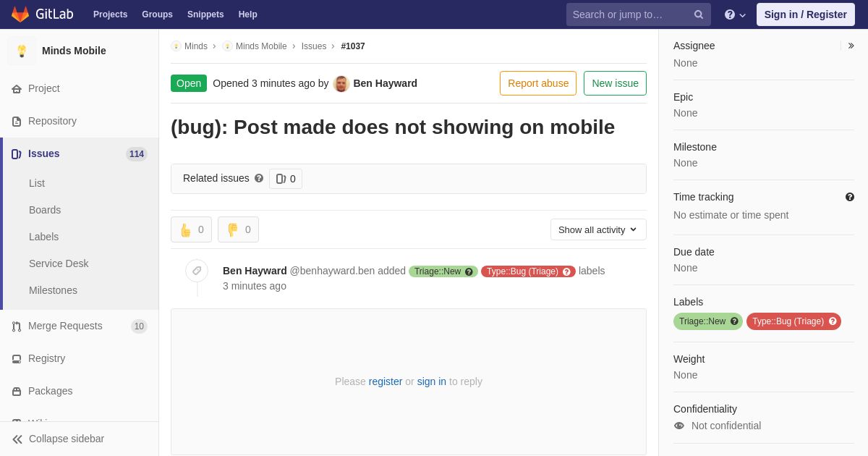The height and width of the screenshot is (456, 868).
Task: Click the green Open status badge
Action: (x=189, y=83)
